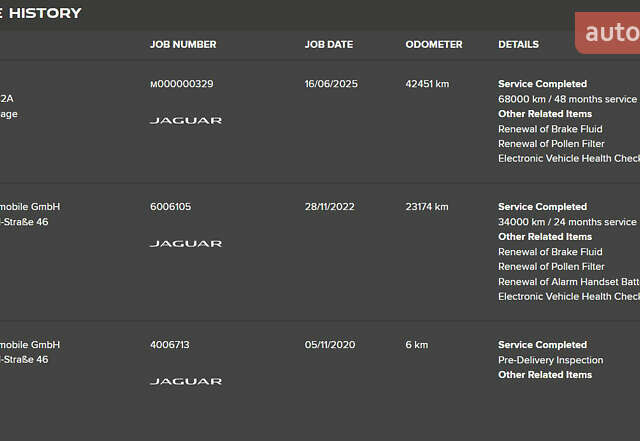The image size is (640, 441).
Task: Click Renewal of Alarm Handset Battery item
Action: pyautogui.click(x=569, y=282)
